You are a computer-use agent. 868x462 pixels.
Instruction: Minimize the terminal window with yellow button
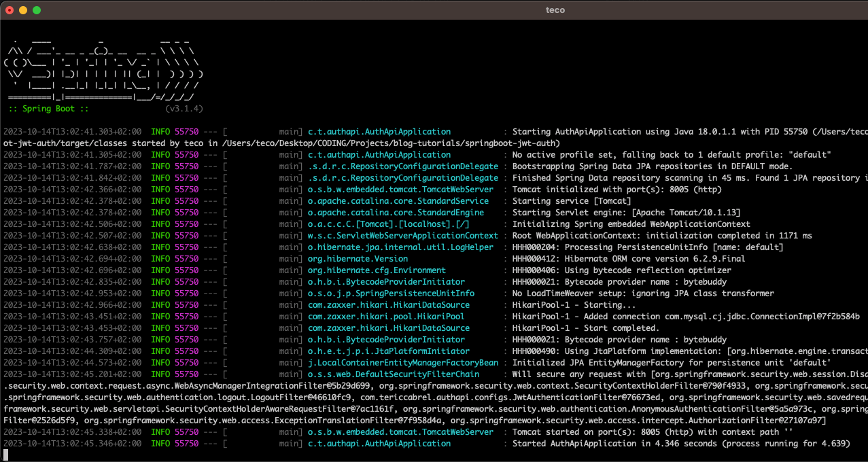pyautogui.click(x=23, y=10)
